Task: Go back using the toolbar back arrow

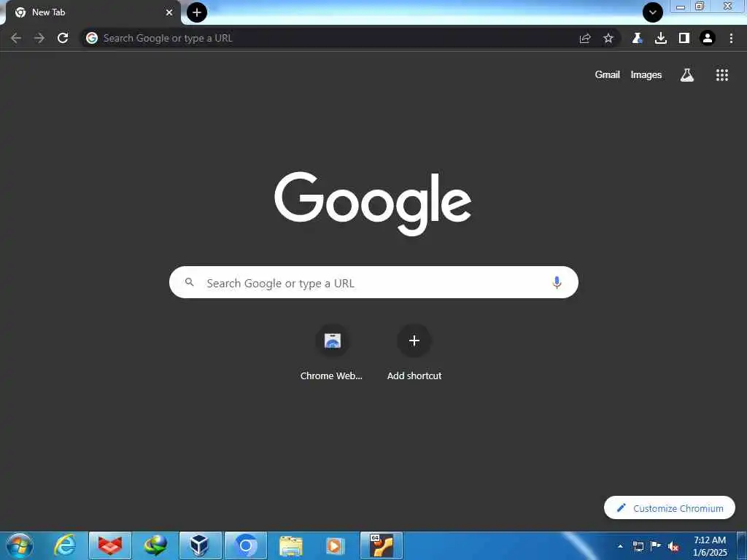Action: [16, 38]
